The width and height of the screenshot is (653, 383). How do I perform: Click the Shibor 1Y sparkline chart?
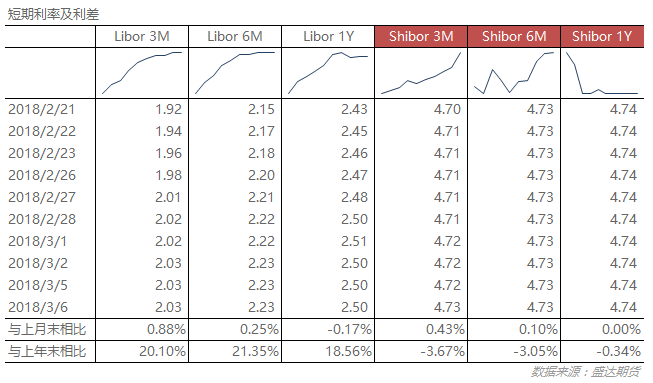click(602, 73)
